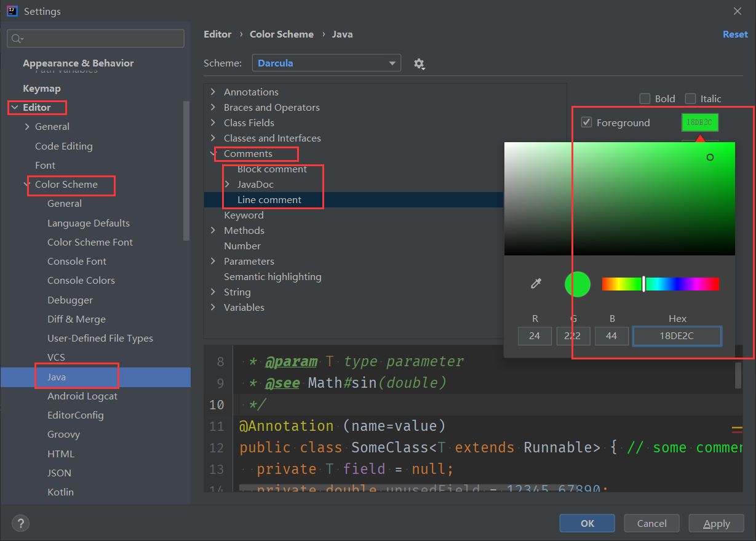Screen dimensions: 756x541
Task: Open the Code Editing page
Action: (64, 146)
